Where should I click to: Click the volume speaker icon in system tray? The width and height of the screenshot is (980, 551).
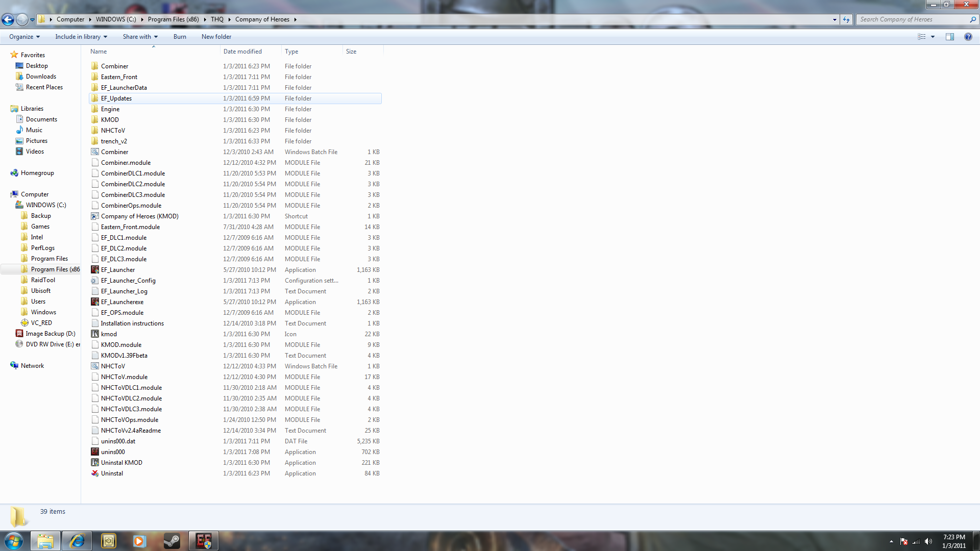[928, 541]
